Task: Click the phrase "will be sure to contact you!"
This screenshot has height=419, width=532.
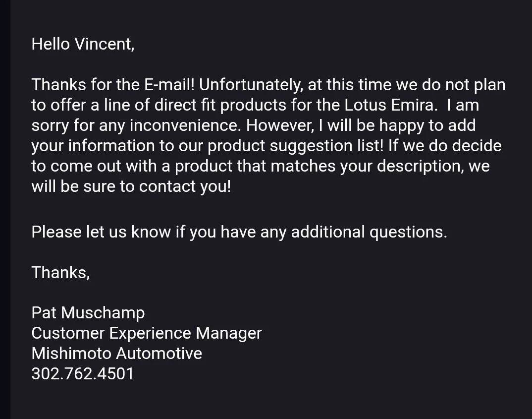Action: coord(131,186)
